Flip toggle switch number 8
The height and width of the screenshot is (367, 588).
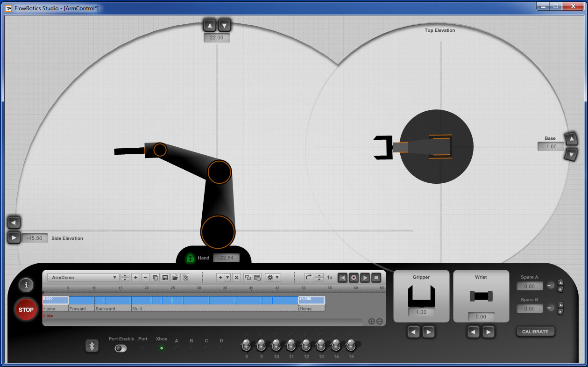246,346
